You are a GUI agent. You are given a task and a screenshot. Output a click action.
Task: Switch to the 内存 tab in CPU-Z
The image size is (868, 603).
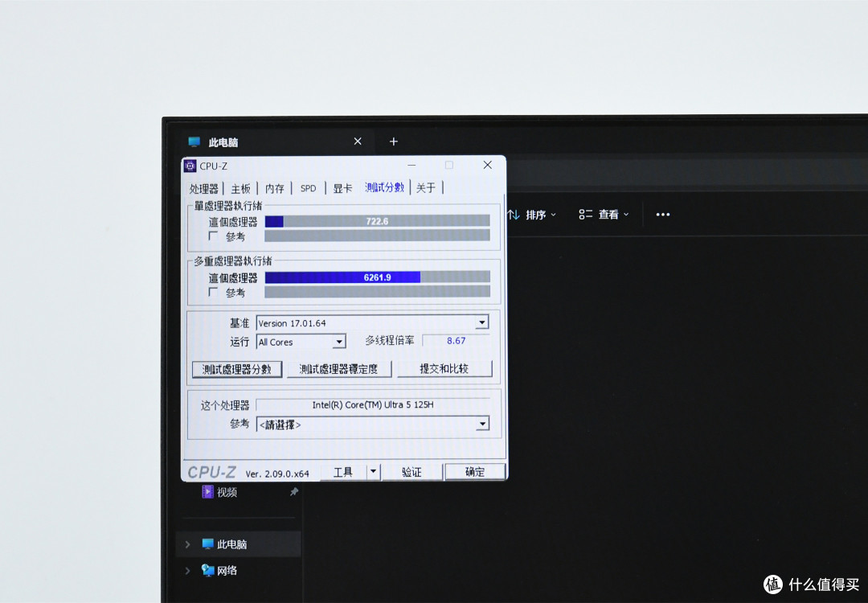pyautogui.click(x=275, y=189)
